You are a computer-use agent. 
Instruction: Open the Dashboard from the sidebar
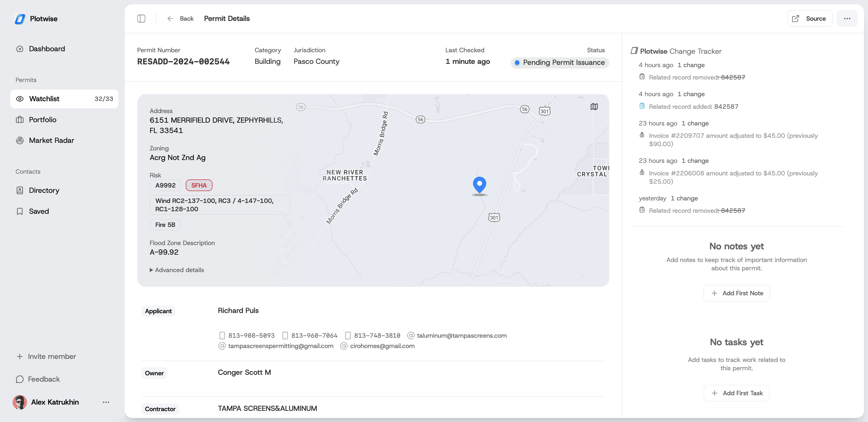47,48
